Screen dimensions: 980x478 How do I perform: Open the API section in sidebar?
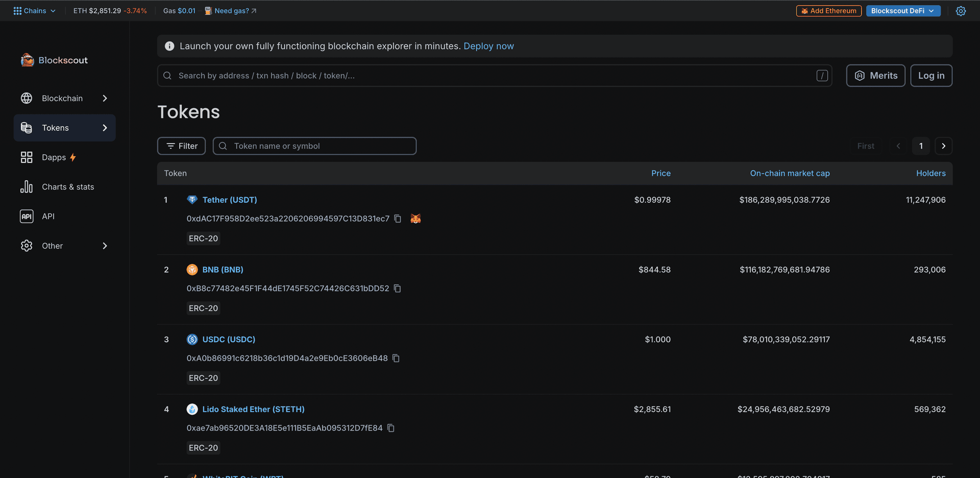pyautogui.click(x=48, y=217)
